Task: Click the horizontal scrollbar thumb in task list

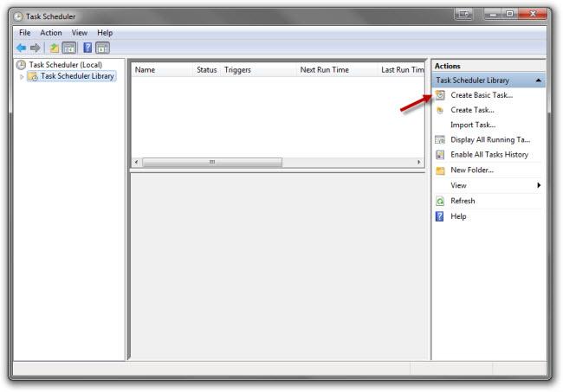Action: coord(212,162)
